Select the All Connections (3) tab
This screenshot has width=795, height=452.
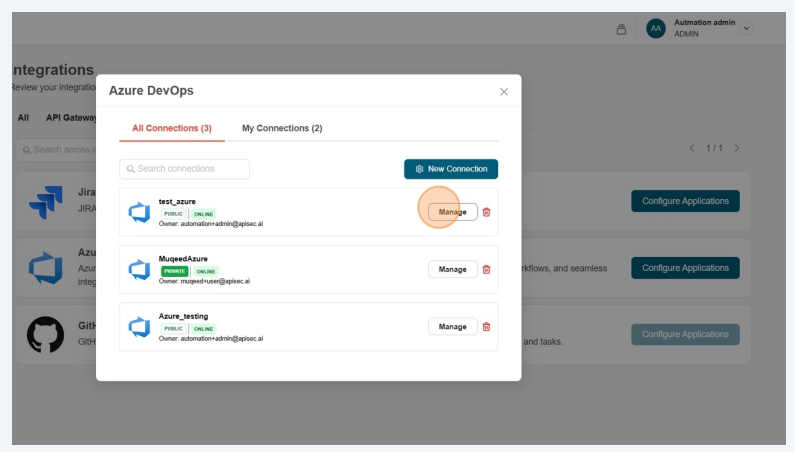[172, 128]
